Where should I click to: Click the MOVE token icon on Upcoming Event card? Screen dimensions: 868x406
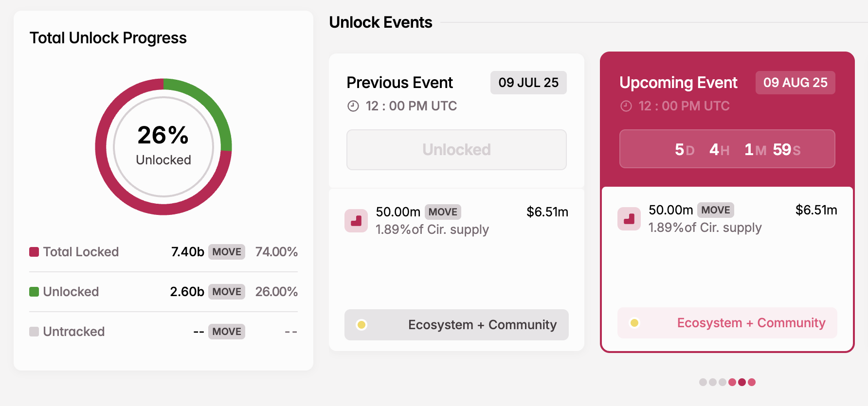tap(629, 219)
